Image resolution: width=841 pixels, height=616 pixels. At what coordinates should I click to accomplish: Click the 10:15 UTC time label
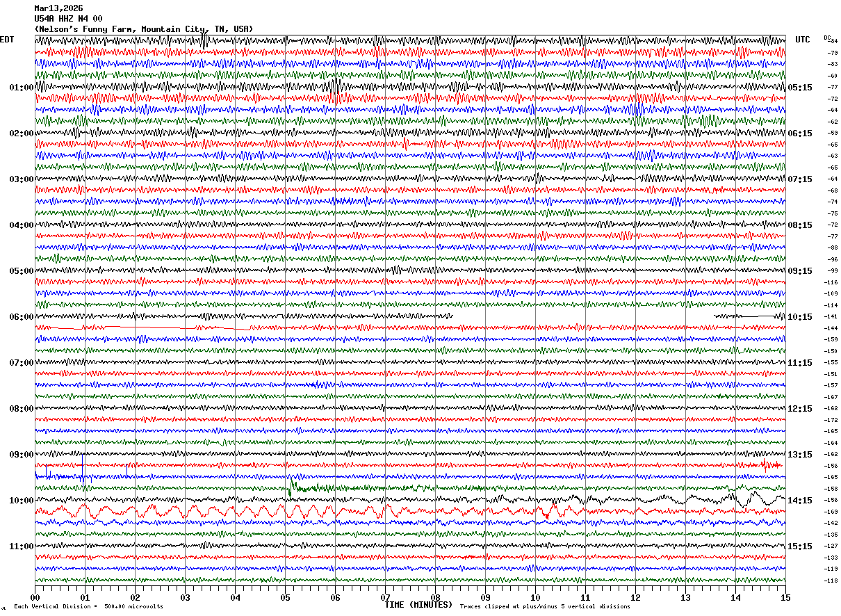[x=800, y=317]
